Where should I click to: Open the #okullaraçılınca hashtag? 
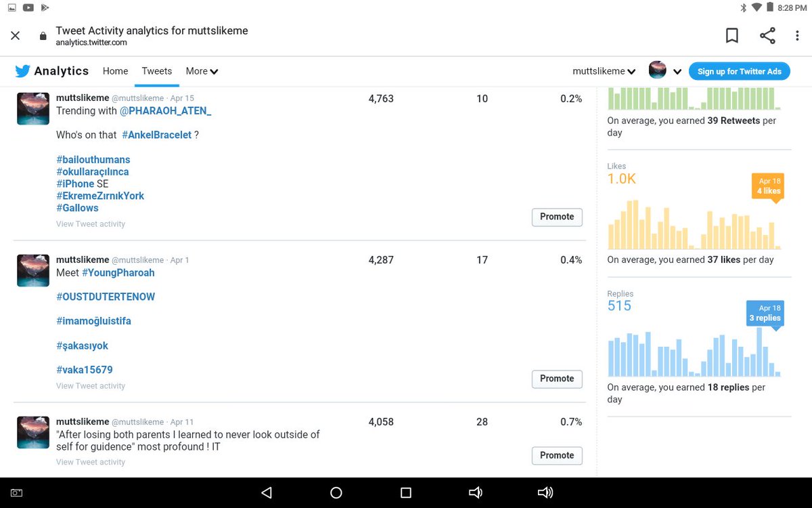[x=93, y=172]
